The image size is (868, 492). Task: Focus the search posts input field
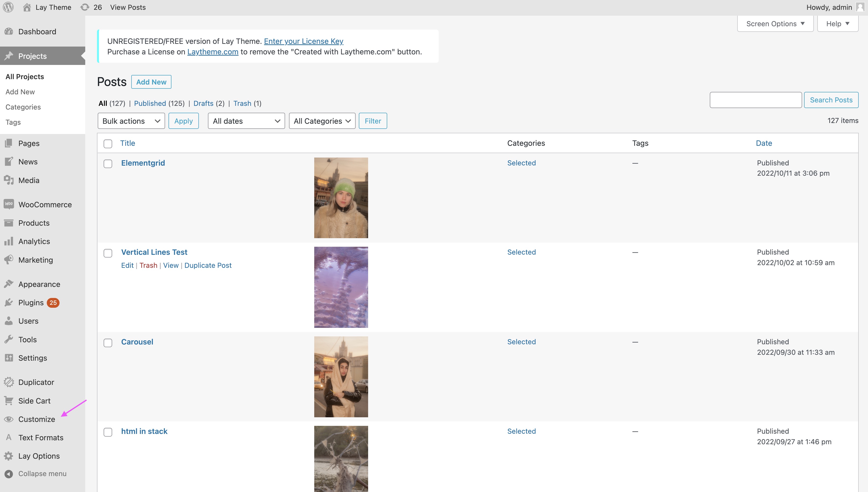tap(756, 100)
